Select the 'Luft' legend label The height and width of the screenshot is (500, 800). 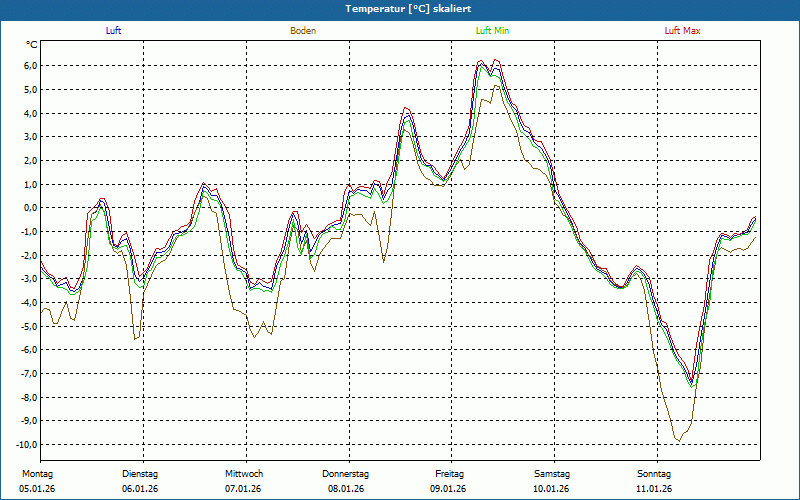[x=114, y=31]
